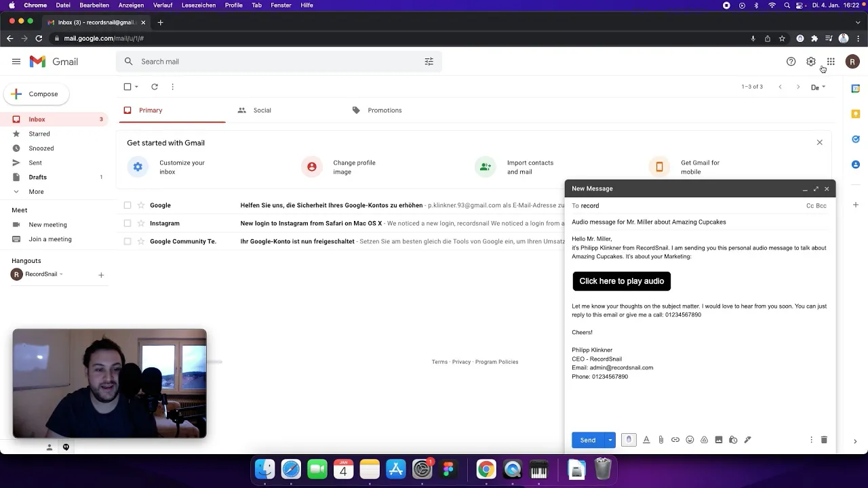Viewport: 868px width, 488px height.
Task: Insert emoji in the New Message
Action: (690, 440)
